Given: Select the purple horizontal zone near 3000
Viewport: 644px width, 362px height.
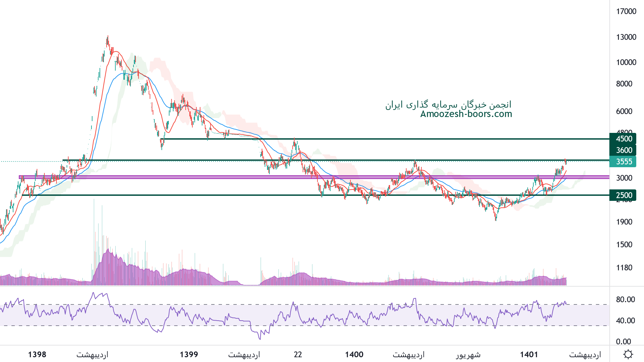Looking at the screenshot, I should click(x=303, y=177).
